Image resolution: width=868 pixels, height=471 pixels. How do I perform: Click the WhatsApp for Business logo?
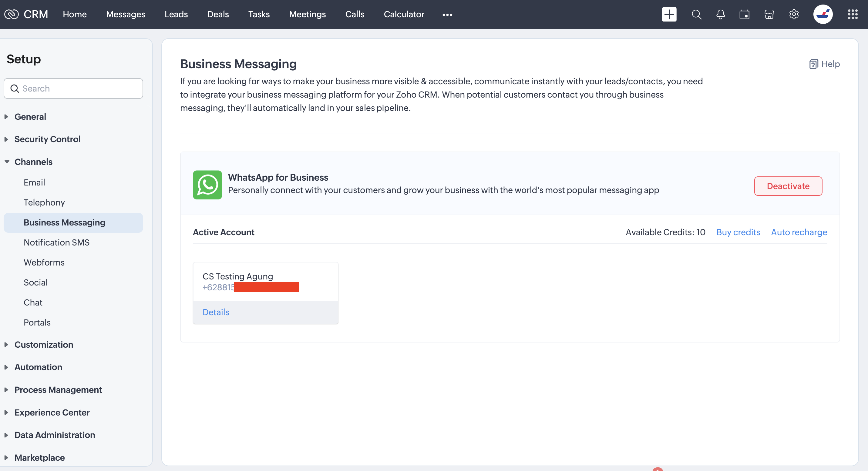click(x=207, y=185)
